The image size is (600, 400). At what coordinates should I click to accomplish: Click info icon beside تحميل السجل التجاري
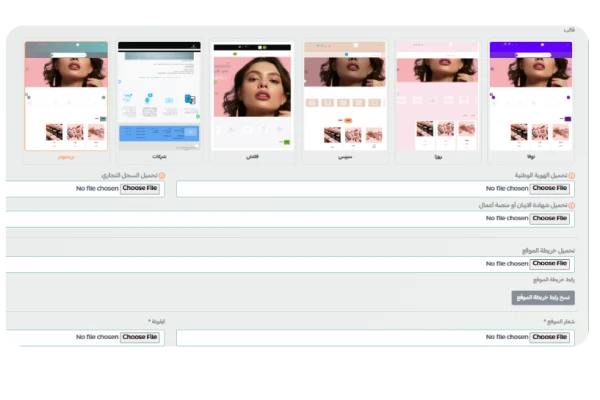point(163,176)
